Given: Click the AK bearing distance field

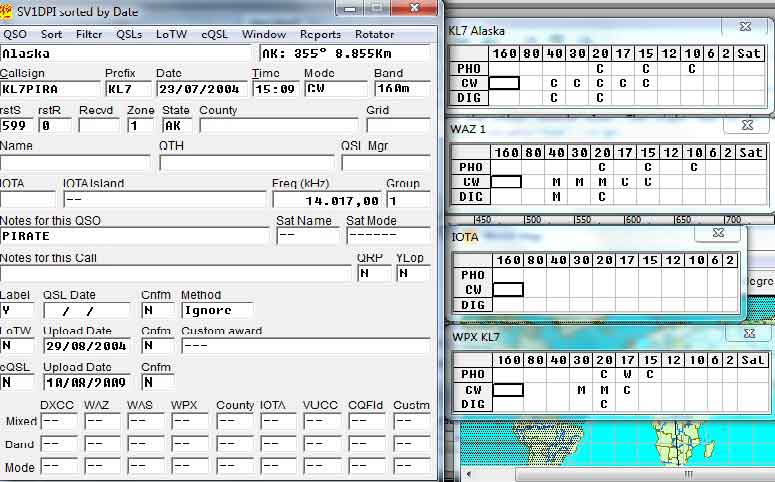Looking at the screenshot, I should [345, 53].
